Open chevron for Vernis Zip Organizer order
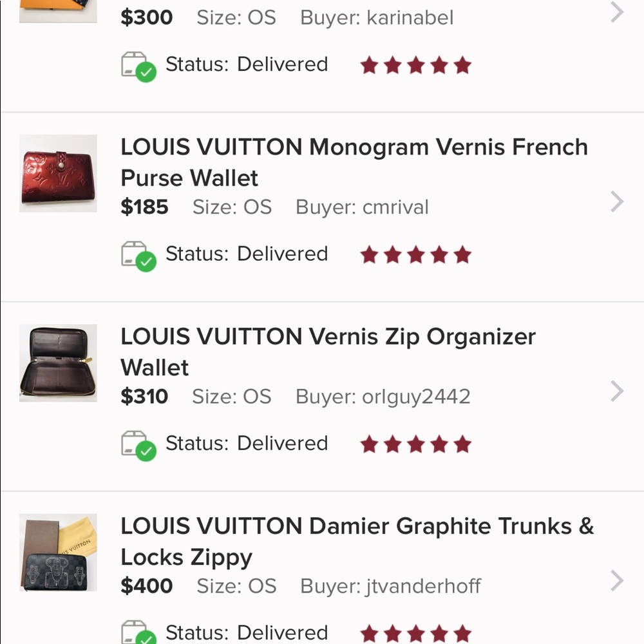Viewport: 644px width, 644px height. click(x=618, y=391)
